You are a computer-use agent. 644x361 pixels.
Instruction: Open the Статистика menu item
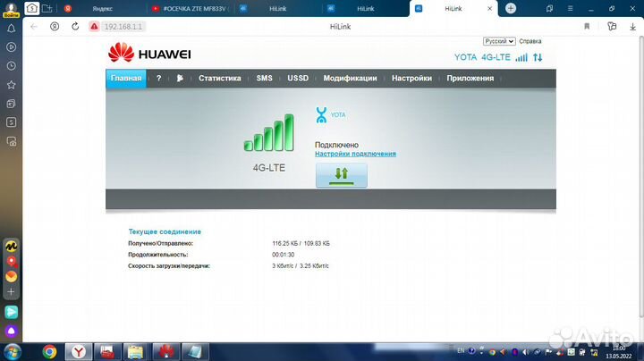[x=220, y=79]
